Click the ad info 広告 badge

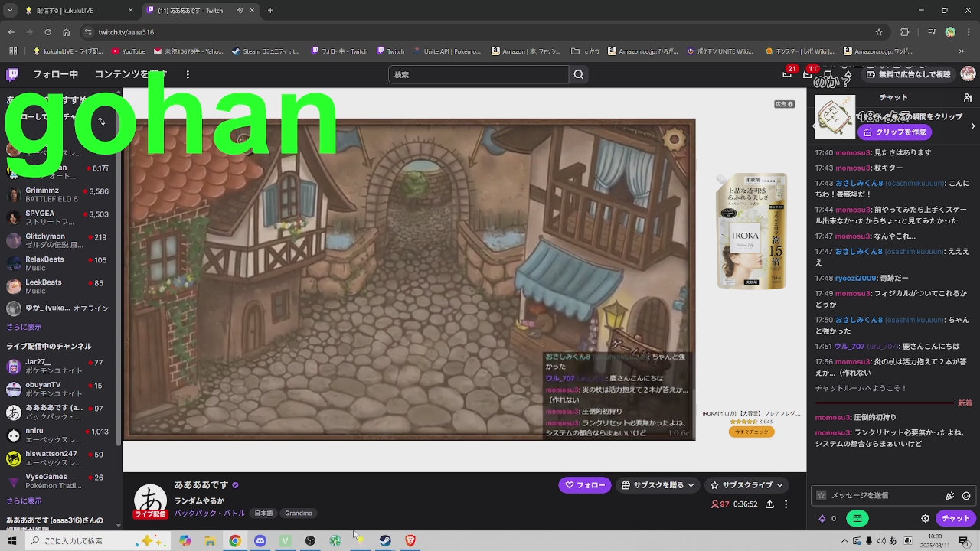pos(784,104)
